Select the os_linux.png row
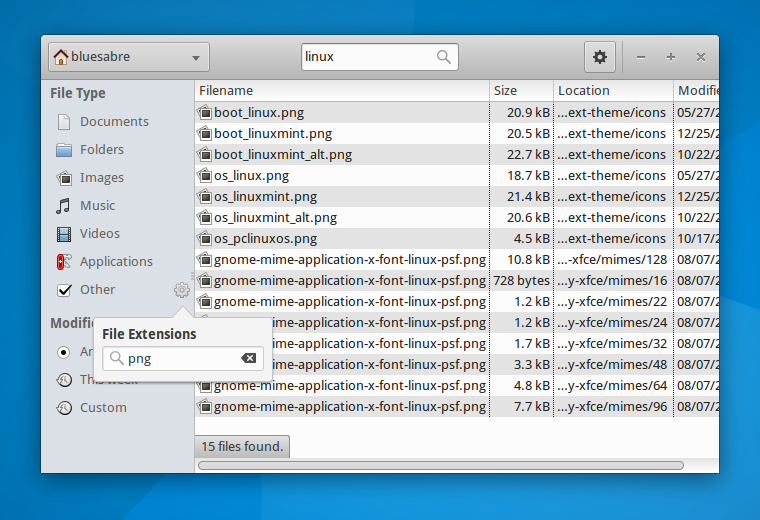Image resolution: width=760 pixels, height=520 pixels. [x=457, y=175]
